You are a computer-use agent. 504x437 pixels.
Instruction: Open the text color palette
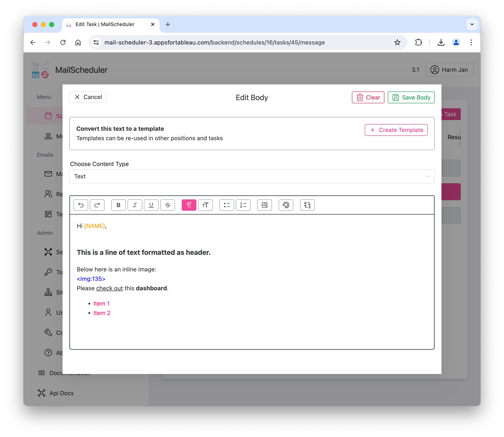click(286, 205)
